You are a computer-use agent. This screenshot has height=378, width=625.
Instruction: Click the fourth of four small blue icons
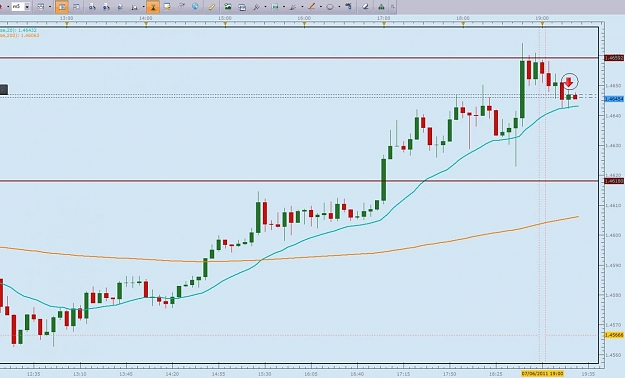134,7
